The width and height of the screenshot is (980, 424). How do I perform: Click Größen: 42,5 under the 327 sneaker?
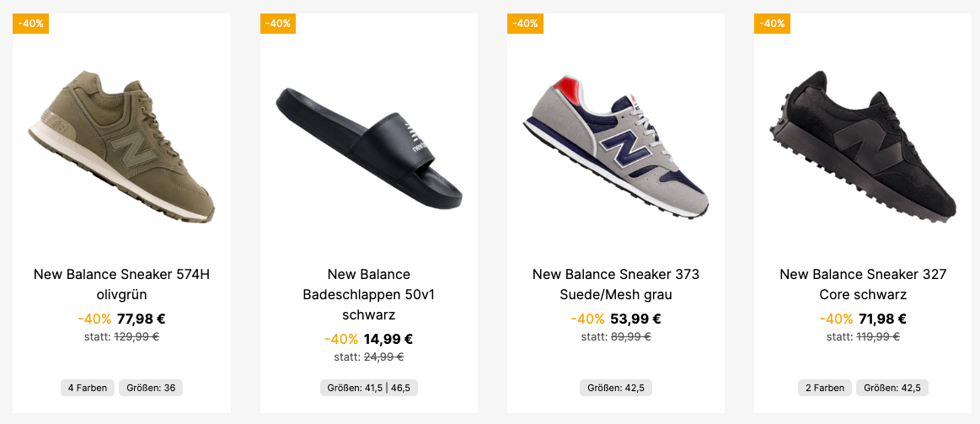(x=892, y=388)
